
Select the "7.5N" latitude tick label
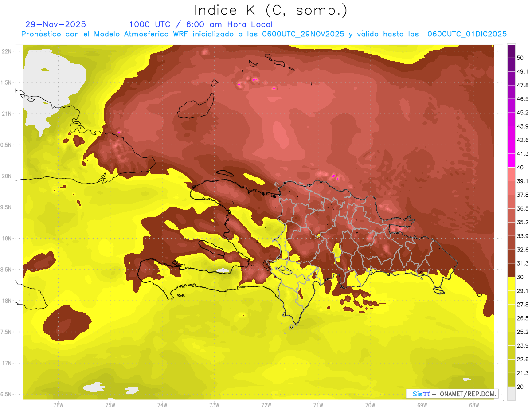tap(7, 332)
